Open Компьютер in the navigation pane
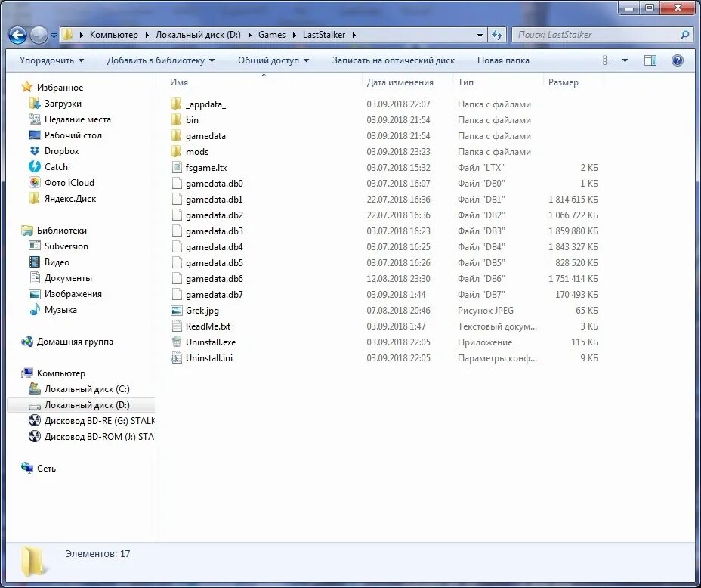701x588 pixels. click(60, 373)
